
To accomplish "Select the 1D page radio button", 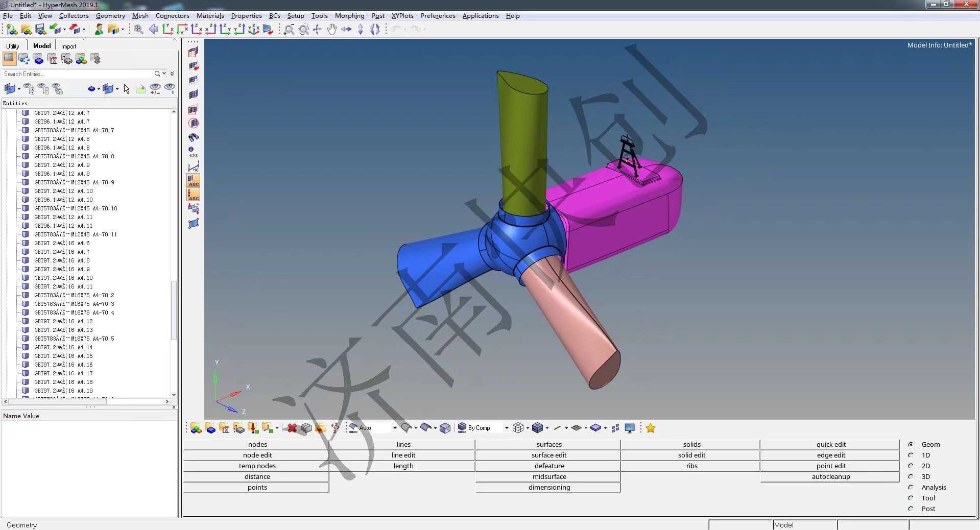I will (911, 455).
